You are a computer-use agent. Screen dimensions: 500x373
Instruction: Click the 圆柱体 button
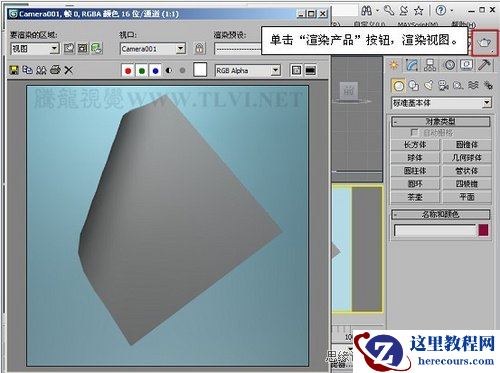click(415, 171)
